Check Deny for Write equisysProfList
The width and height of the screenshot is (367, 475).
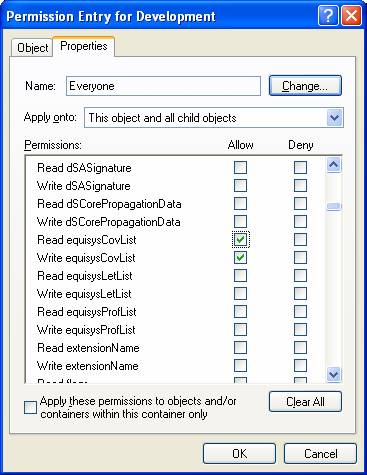(300, 330)
